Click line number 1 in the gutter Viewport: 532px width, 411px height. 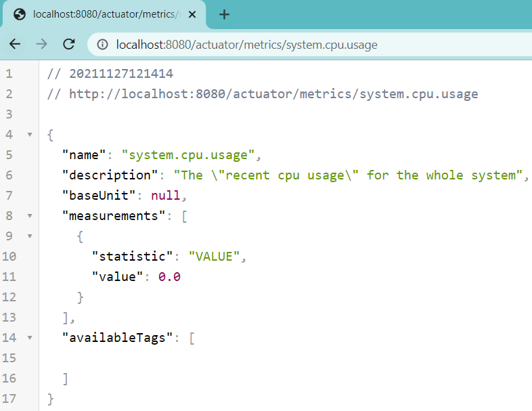[9, 74]
